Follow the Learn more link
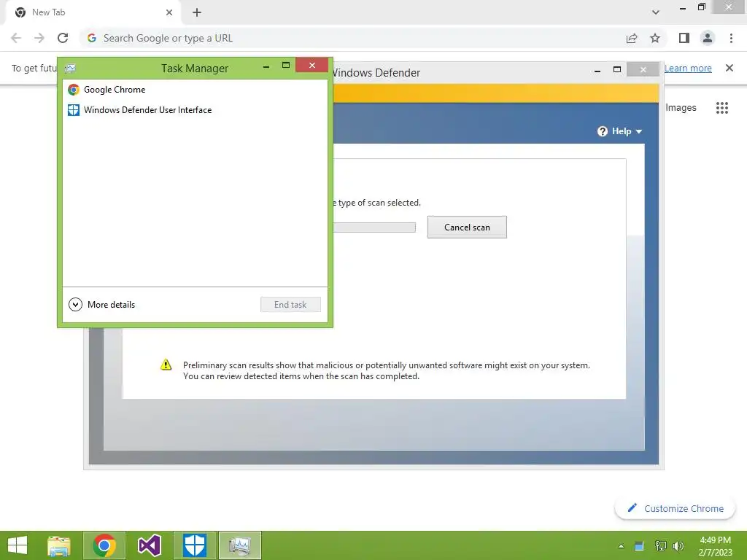 coord(688,68)
